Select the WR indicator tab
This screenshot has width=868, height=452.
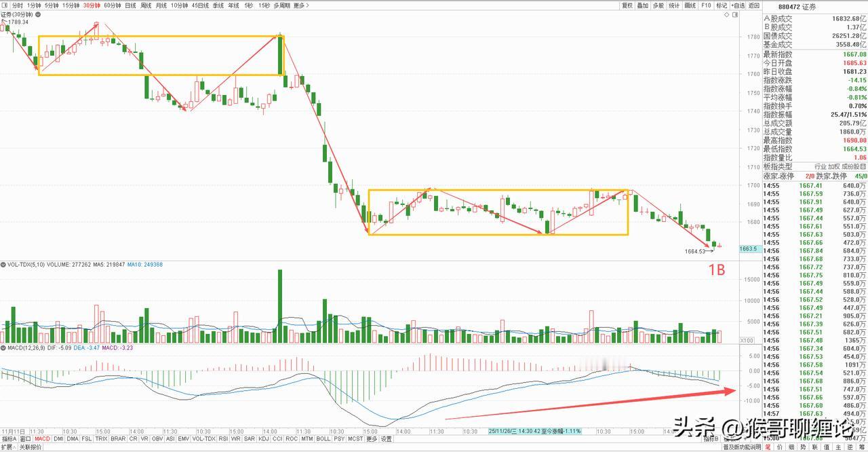pyautogui.click(x=235, y=440)
